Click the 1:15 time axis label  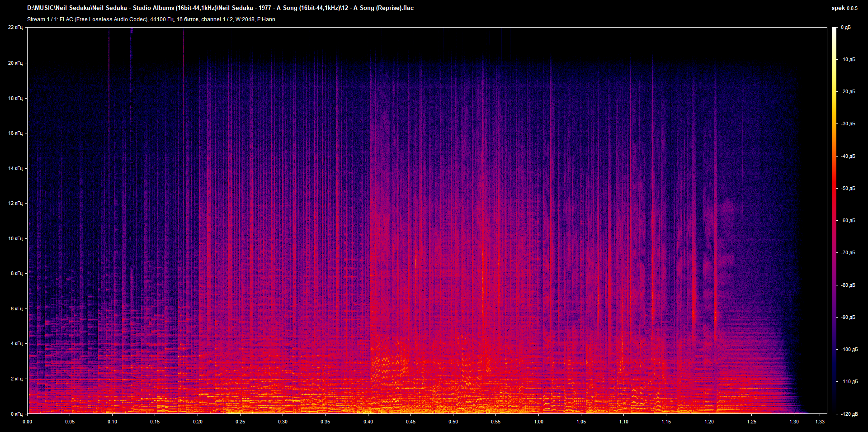(666, 422)
